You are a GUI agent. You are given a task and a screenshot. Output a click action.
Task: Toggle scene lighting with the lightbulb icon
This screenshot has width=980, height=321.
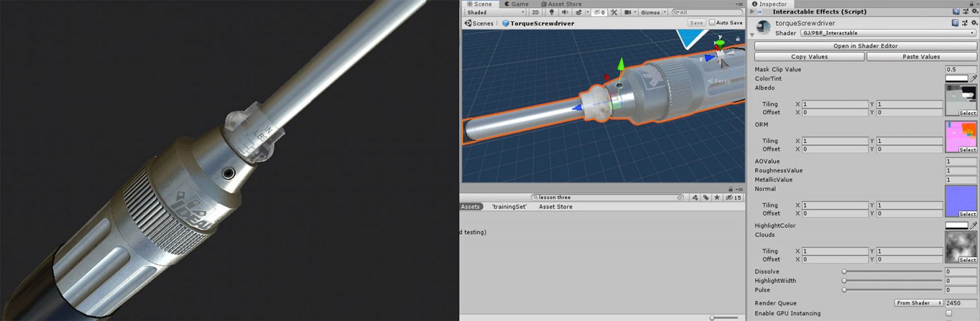(x=552, y=12)
